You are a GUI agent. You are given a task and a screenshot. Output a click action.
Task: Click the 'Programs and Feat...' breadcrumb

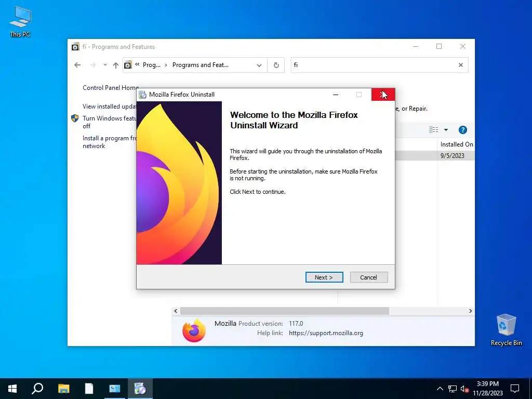[x=201, y=65]
